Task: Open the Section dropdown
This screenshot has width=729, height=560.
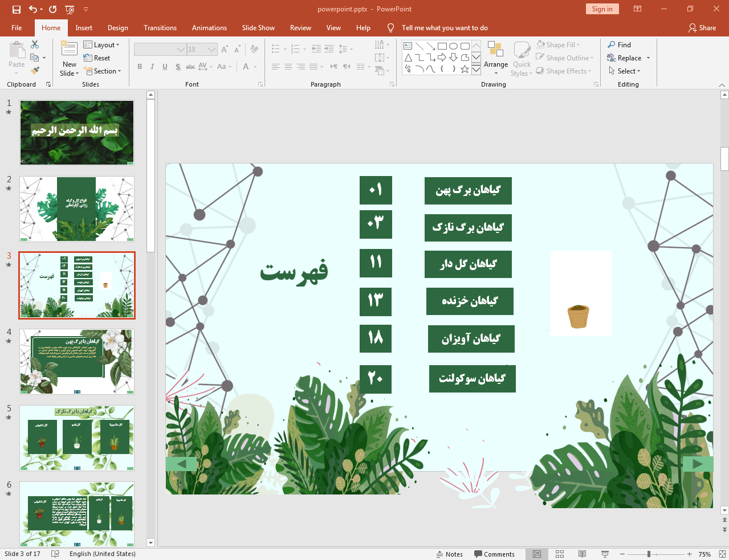Action: pyautogui.click(x=103, y=71)
